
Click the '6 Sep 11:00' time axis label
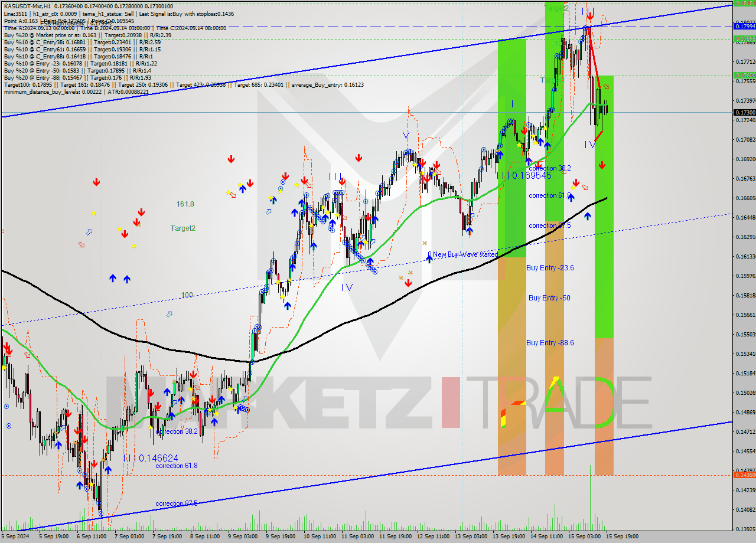click(91, 537)
